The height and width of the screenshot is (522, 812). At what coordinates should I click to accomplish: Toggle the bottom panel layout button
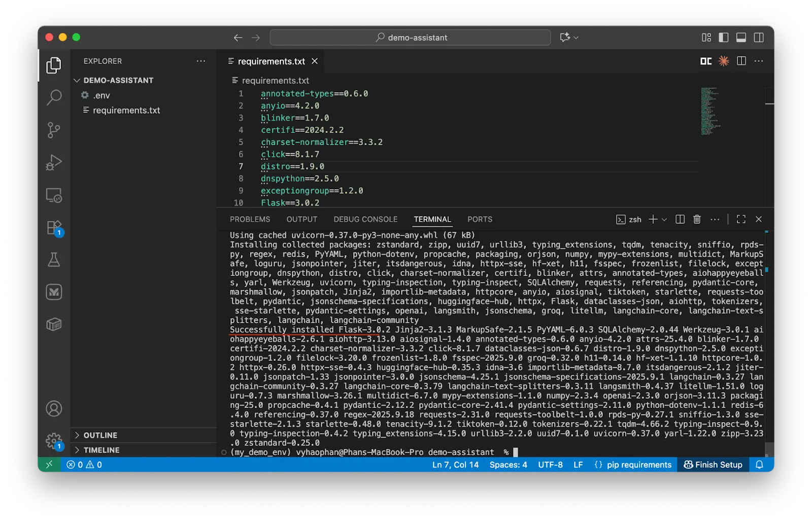[741, 38]
